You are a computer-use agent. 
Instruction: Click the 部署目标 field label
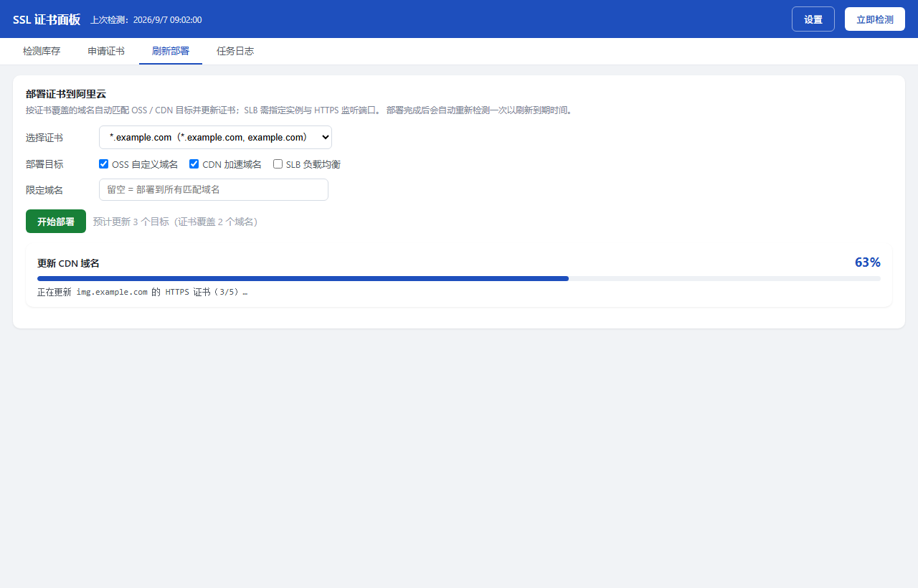click(x=44, y=164)
